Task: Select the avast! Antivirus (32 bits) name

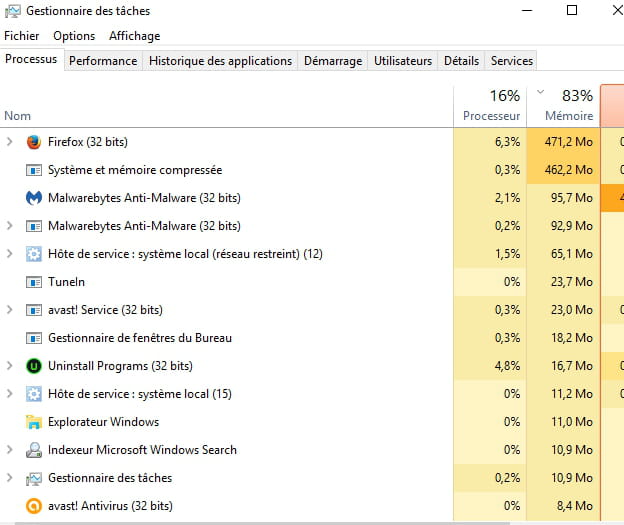Action: (110, 506)
